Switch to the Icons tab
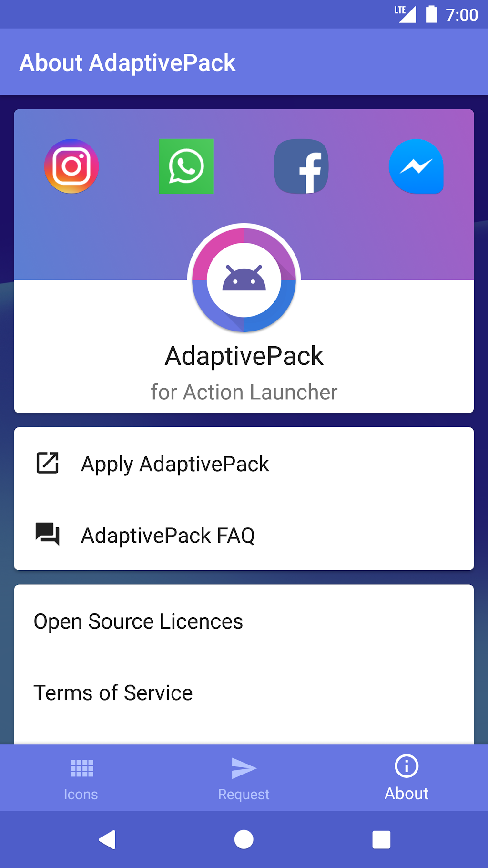 point(81,778)
